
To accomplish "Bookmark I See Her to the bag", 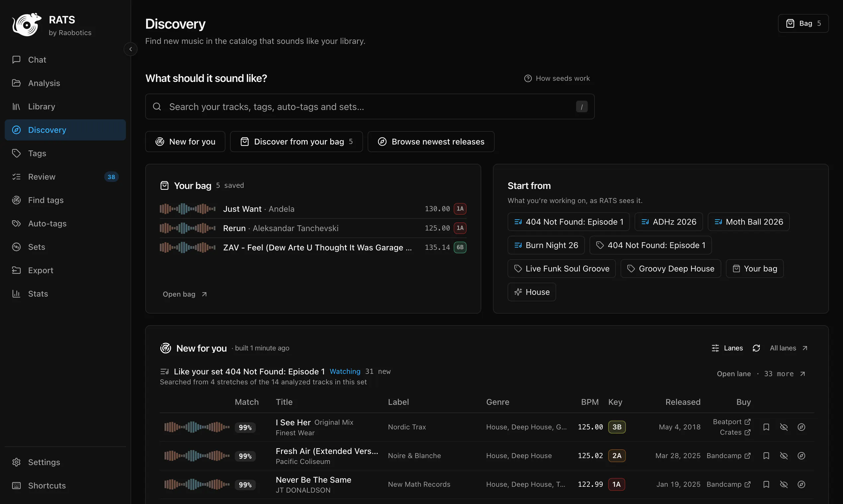I will click(x=766, y=427).
